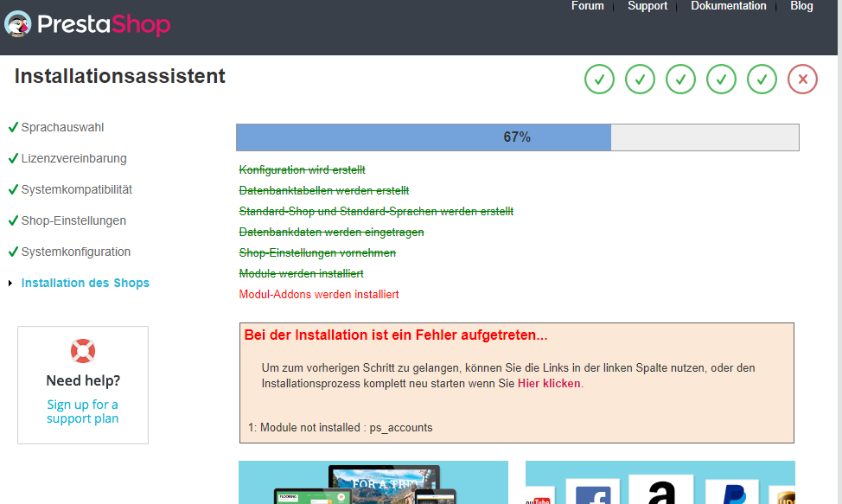This screenshot has height=504, width=842.
Task: Click checkmark beside Sprachauswahl
Action: 14,127
